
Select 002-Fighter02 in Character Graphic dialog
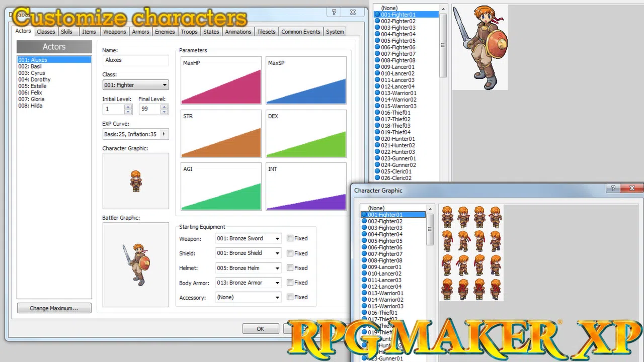click(x=385, y=221)
